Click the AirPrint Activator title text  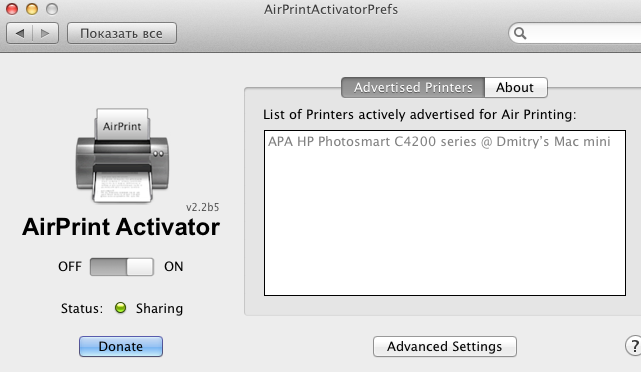(121, 227)
